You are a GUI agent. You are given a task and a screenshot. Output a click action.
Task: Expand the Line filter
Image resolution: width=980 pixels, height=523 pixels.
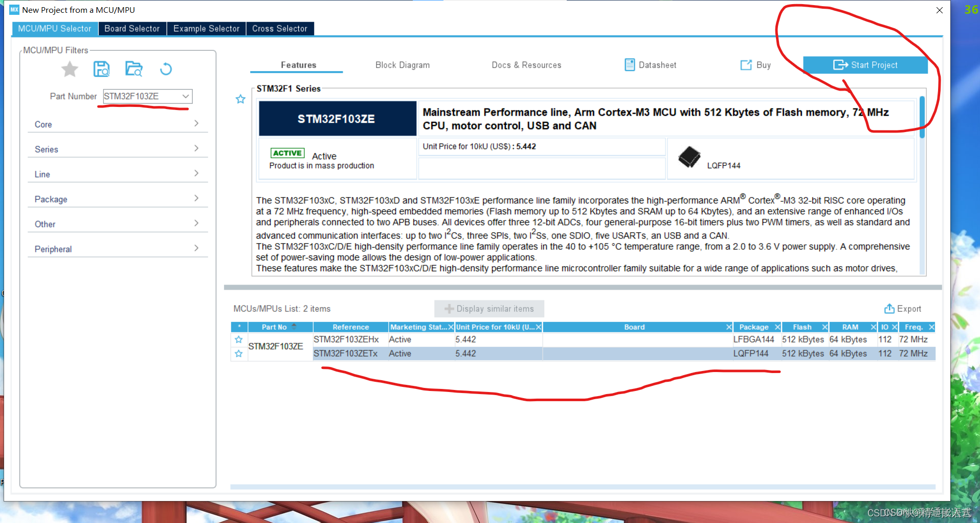pyautogui.click(x=118, y=175)
